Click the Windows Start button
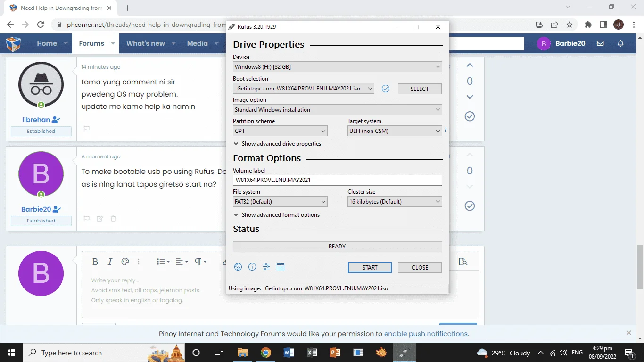Screen dimensions: 644x362 pos(11,353)
